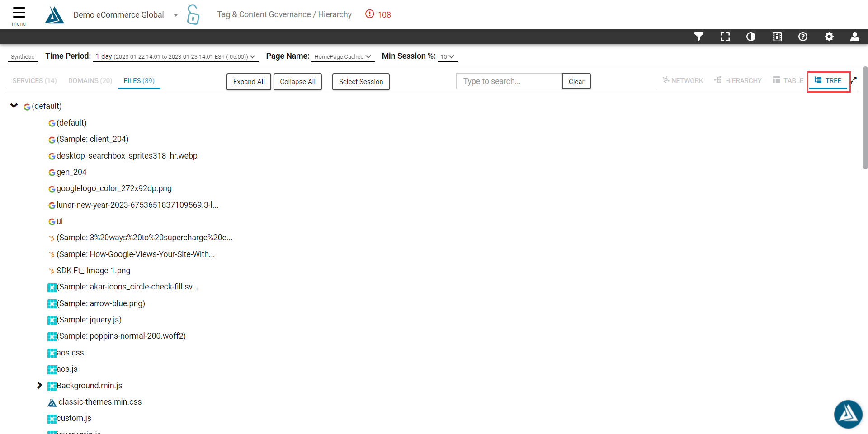The image size is (868, 434).
Task: Select the Tree view tab
Action: [x=828, y=80]
